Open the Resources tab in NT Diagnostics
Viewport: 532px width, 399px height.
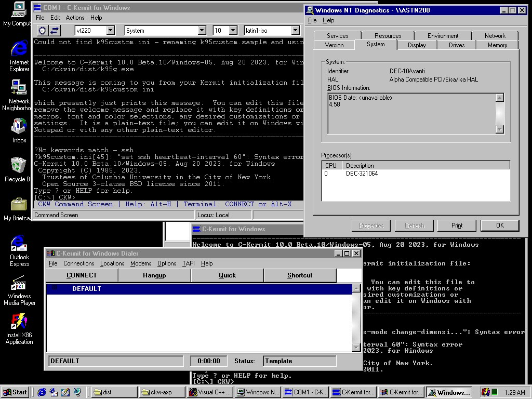point(388,36)
